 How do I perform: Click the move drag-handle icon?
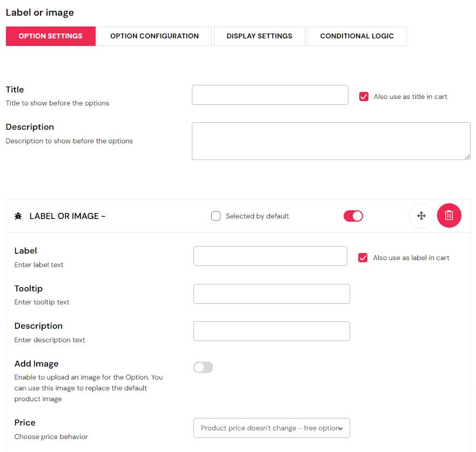click(x=421, y=216)
